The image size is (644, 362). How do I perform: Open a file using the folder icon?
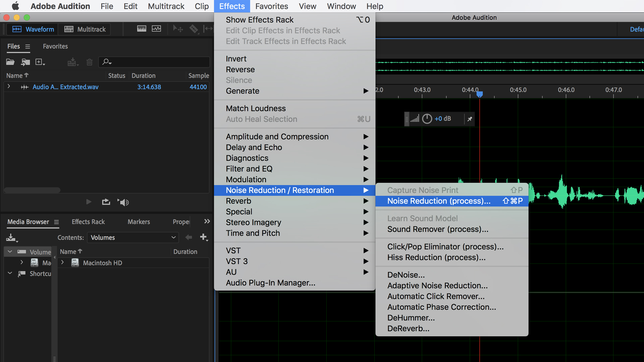coord(10,62)
